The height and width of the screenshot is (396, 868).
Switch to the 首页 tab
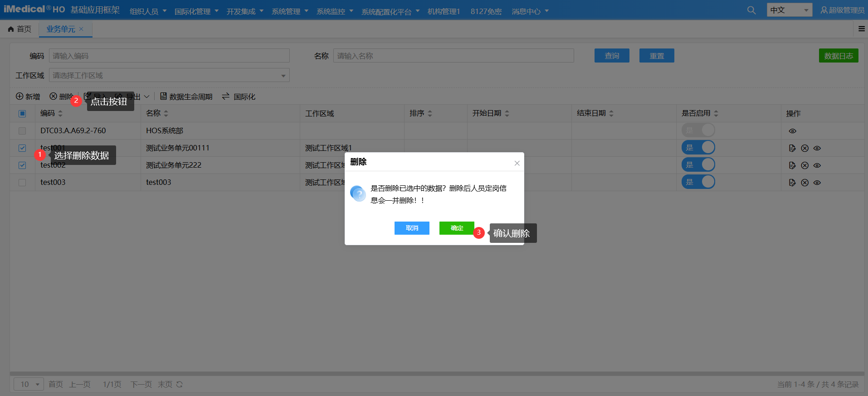[x=20, y=29]
